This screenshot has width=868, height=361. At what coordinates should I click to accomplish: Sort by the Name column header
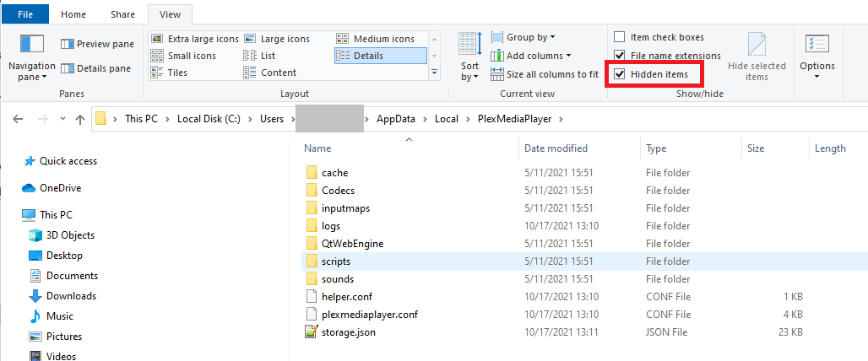(317, 148)
